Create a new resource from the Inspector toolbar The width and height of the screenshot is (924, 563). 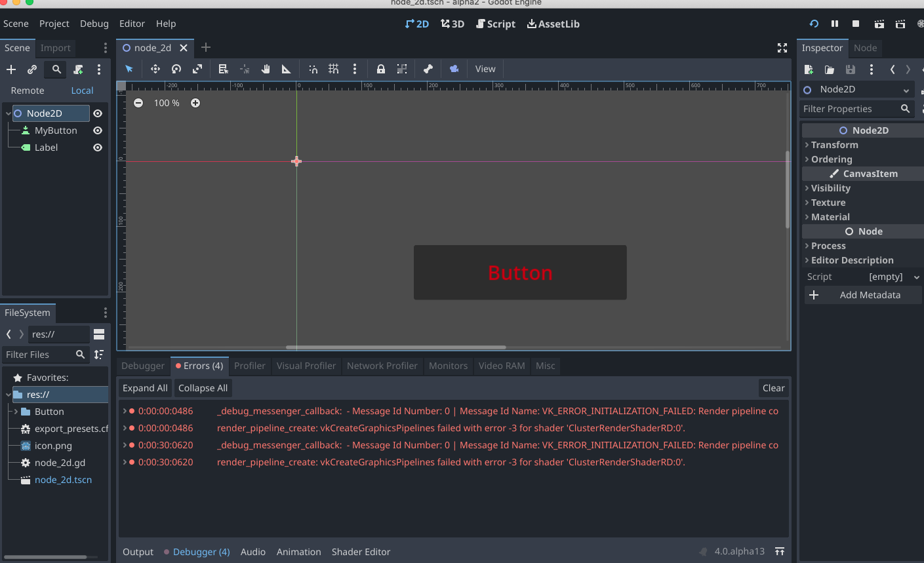pos(809,69)
